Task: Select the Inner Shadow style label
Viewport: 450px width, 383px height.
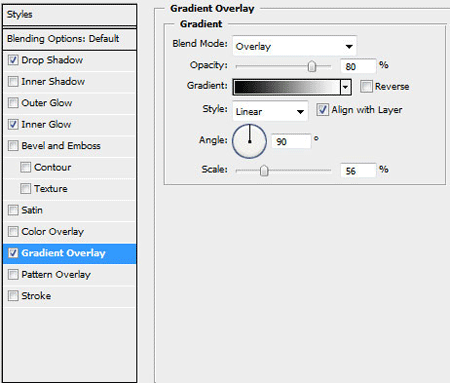Action: (x=53, y=82)
